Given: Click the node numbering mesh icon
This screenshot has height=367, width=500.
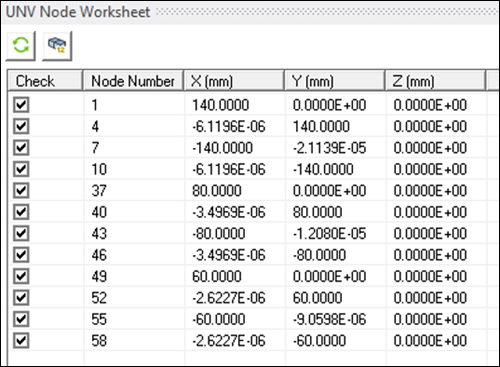Looking at the screenshot, I should pos(57,46).
